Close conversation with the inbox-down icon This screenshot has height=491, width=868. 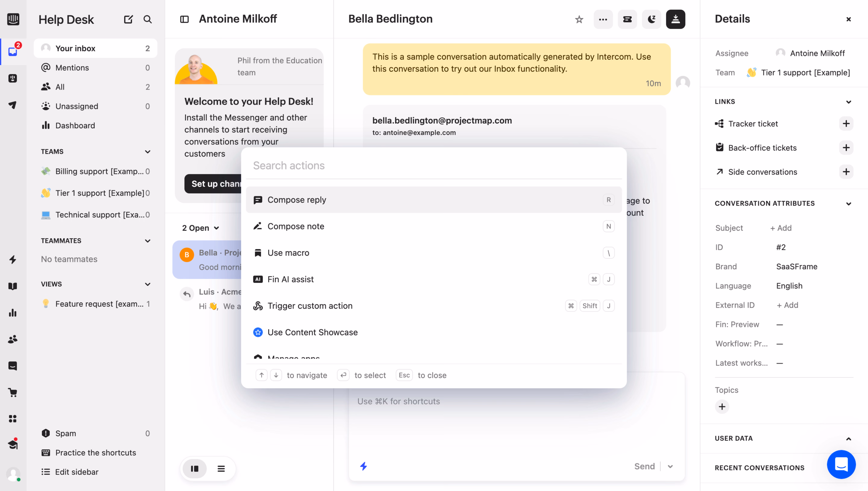tap(675, 19)
